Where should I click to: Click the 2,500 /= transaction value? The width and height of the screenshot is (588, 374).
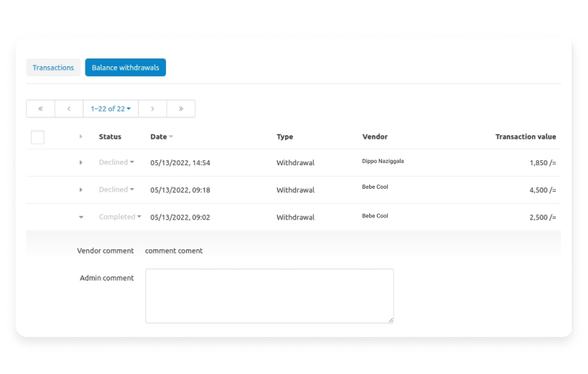[542, 217]
